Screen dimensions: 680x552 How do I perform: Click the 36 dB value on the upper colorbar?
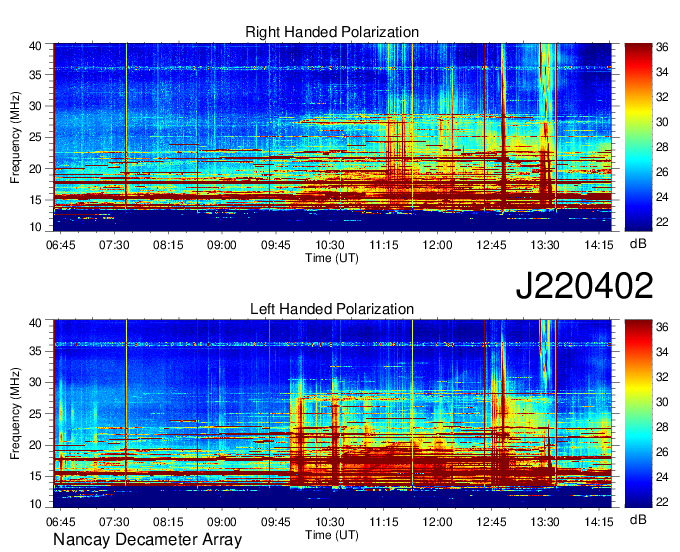pyautogui.click(x=662, y=47)
